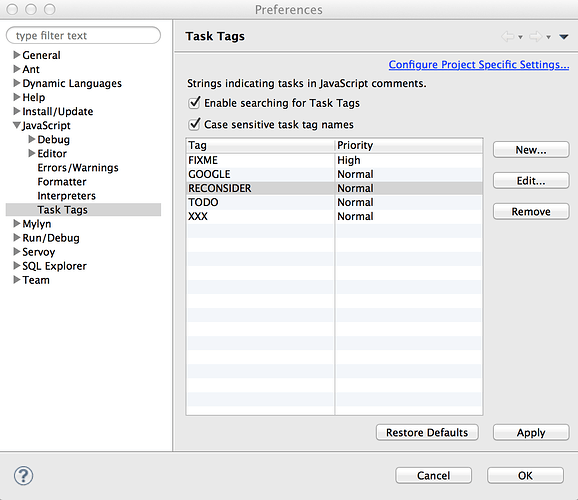Open the view menu triangle icon
This screenshot has height=500, width=578.
[563, 37]
